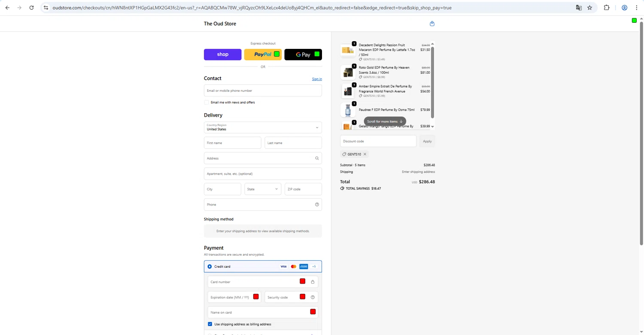Focus the Address field
Screen dimensions: 644x335
coord(263,158)
